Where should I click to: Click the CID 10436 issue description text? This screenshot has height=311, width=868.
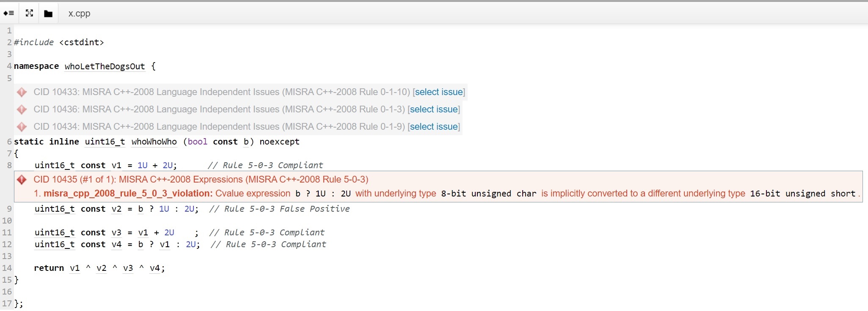tap(219, 109)
